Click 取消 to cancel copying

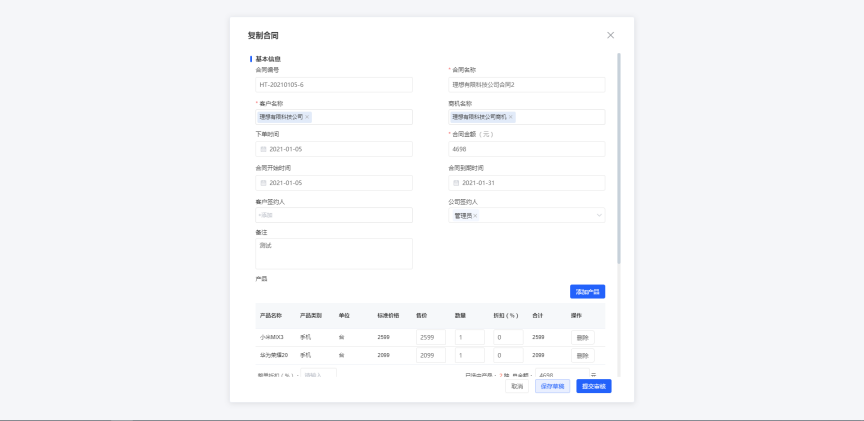click(x=517, y=386)
